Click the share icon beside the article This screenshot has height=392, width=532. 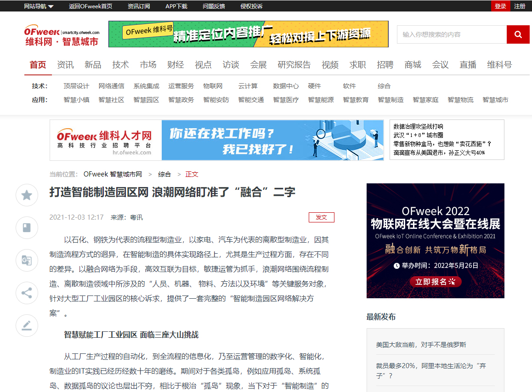27,293
